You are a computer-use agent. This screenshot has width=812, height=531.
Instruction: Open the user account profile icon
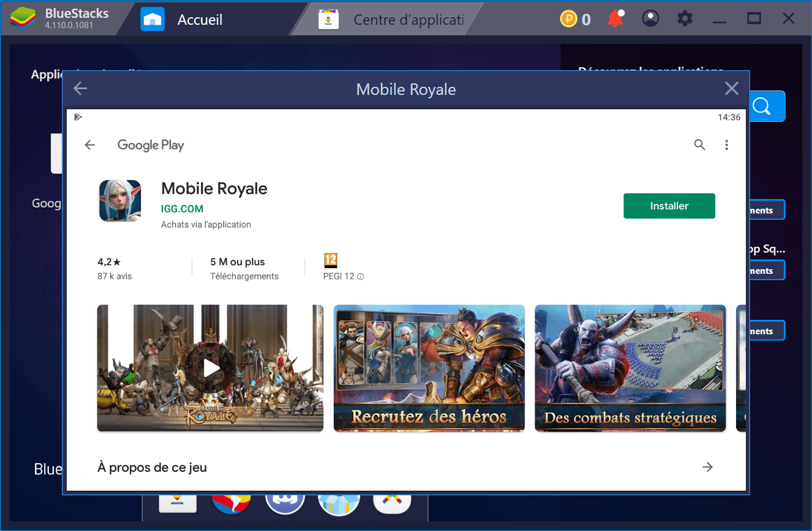click(650, 19)
